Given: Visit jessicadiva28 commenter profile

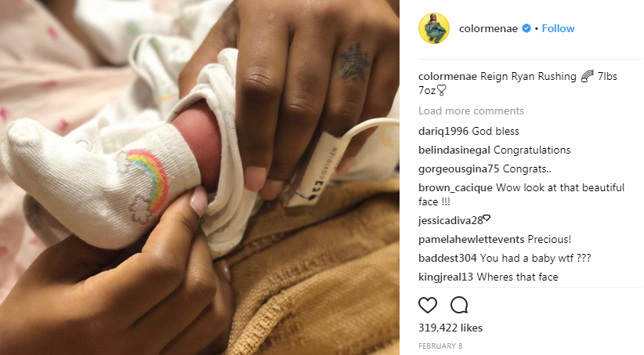Looking at the screenshot, I should [450, 221].
